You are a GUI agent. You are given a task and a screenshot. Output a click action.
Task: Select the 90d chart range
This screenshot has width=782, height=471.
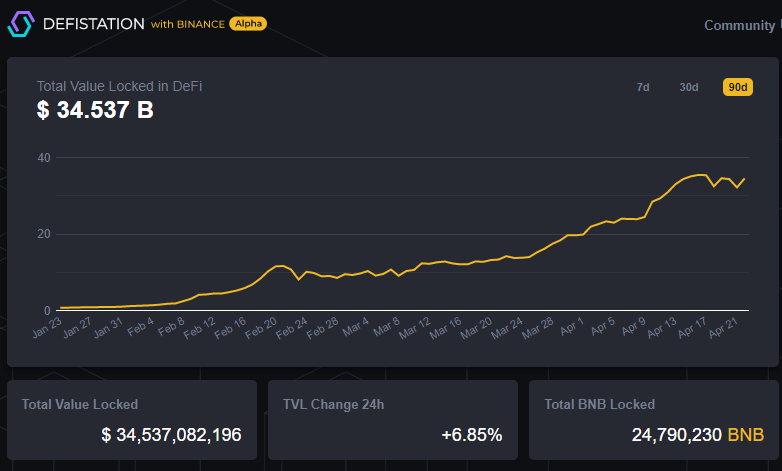pyautogui.click(x=738, y=87)
